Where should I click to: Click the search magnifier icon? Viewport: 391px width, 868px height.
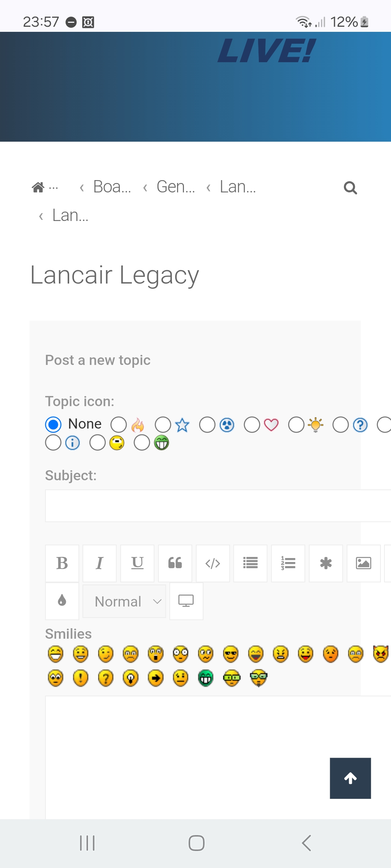[350, 188]
